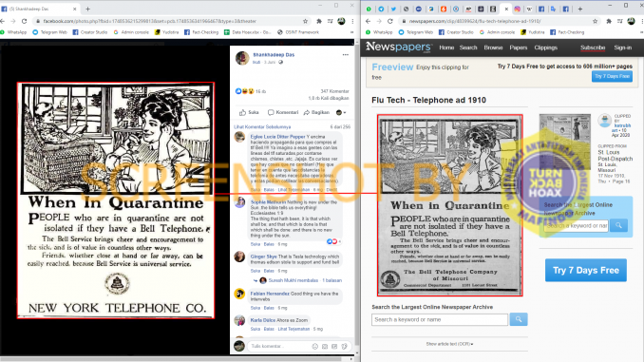Share the post using Bagikan

pyautogui.click(x=316, y=112)
